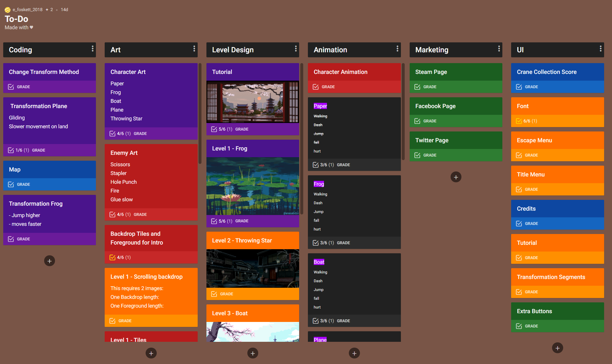Add a card under the Coding column
The height and width of the screenshot is (364, 612).
(49, 261)
